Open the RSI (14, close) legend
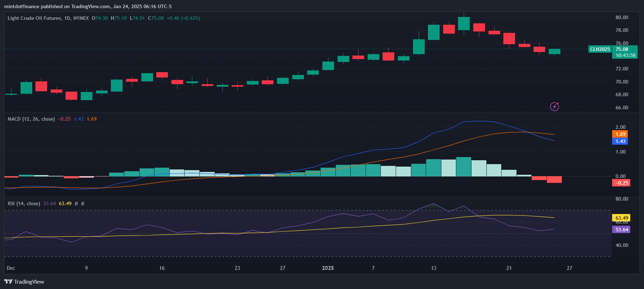Image resolution: width=644 pixels, height=289 pixels. click(24, 203)
